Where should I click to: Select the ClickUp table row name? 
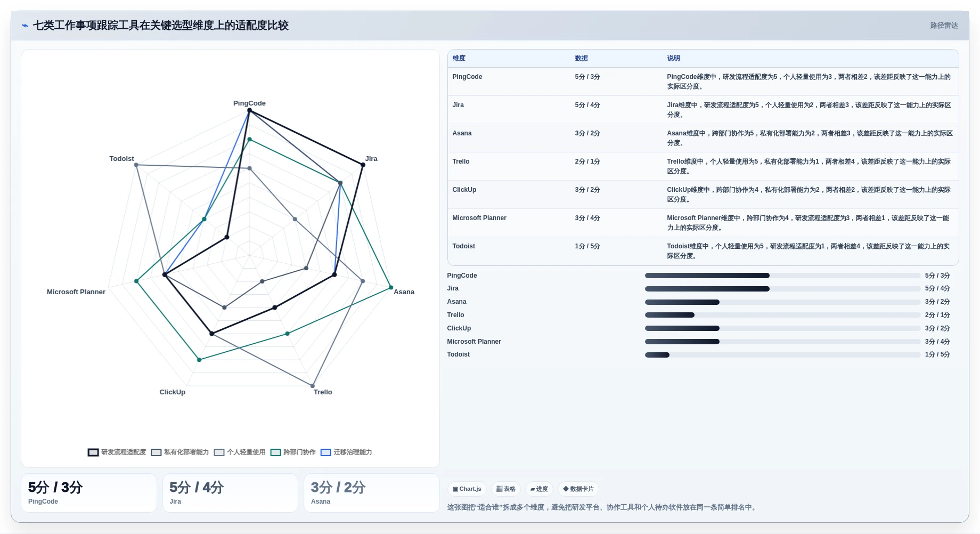coord(464,190)
